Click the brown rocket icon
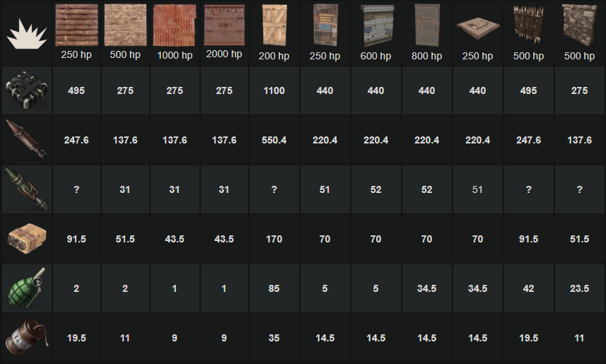606x364 pixels. tap(27, 139)
